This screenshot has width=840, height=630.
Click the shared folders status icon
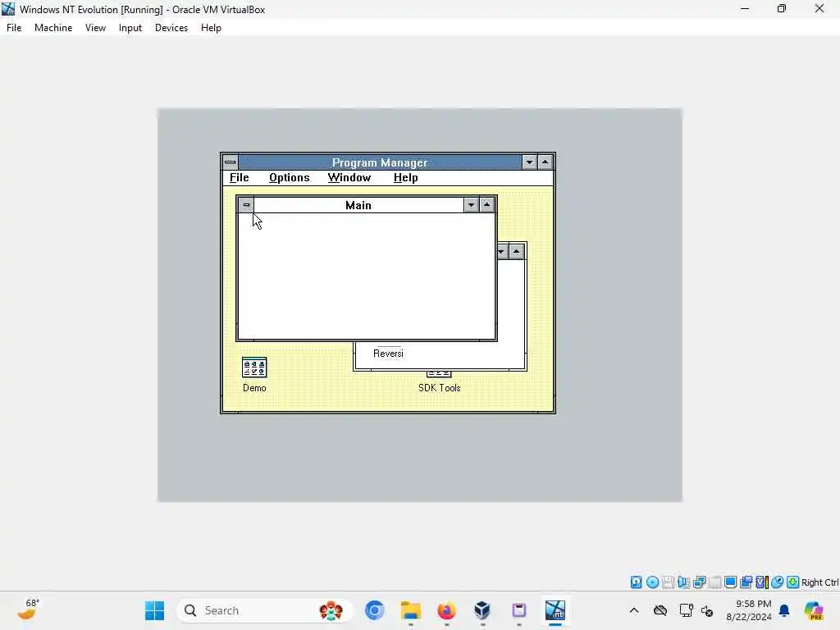coord(746,582)
